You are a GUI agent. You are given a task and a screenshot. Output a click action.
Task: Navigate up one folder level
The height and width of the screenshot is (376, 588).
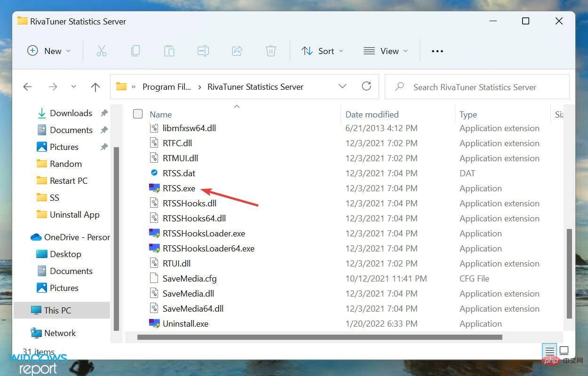click(95, 86)
